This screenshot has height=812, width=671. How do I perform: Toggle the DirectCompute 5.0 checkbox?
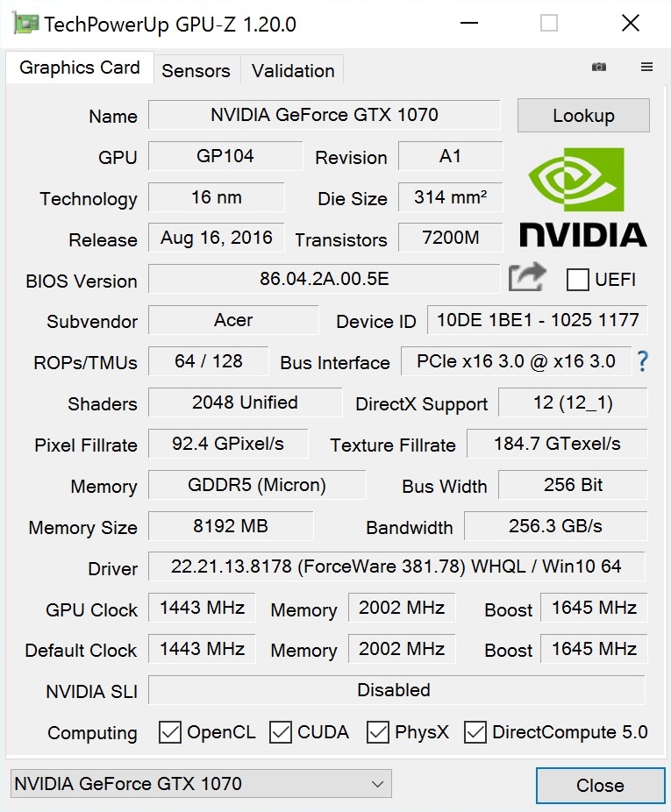click(475, 732)
